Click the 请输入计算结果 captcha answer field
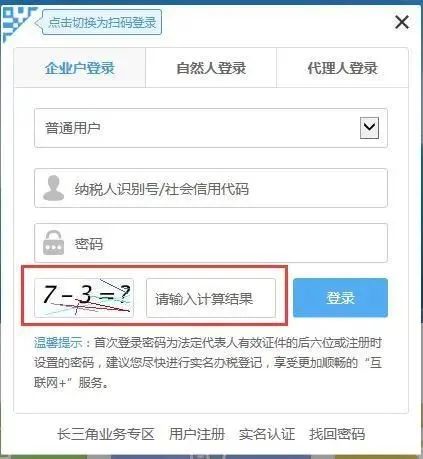Viewport: 423px width, 459px height. coord(211,298)
